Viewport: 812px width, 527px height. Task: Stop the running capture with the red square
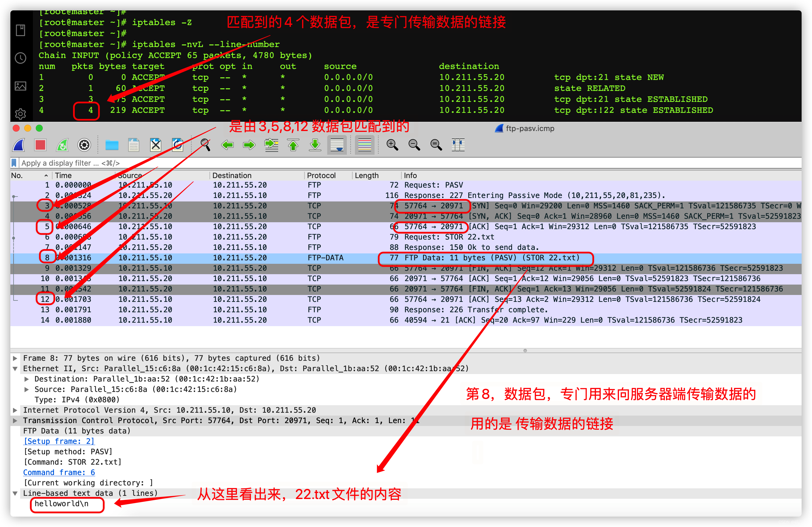coord(41,145)
